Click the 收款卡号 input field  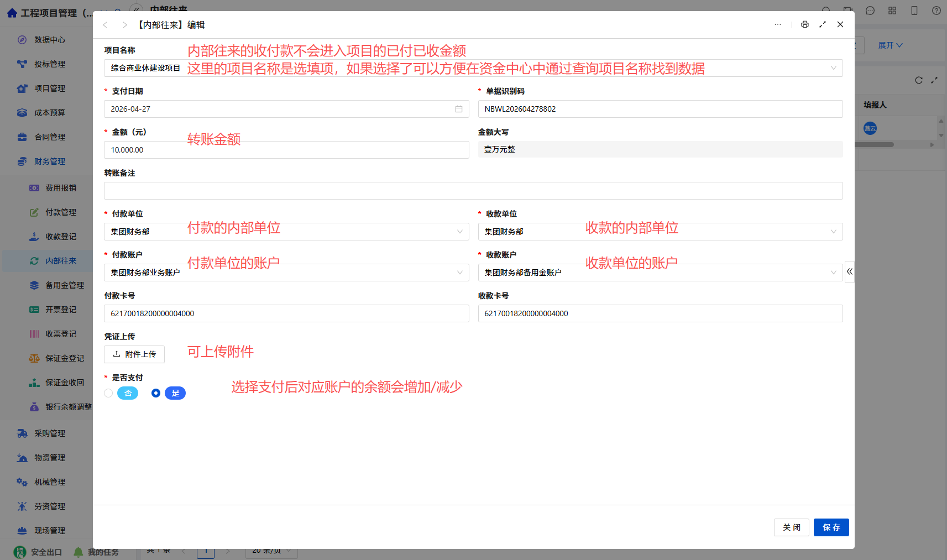[661, 313]
